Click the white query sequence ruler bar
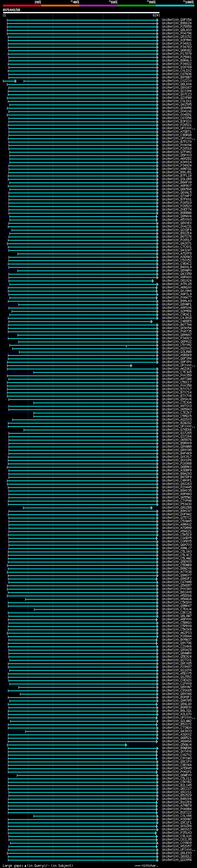 pyautogui.click(x=81, y=13)
